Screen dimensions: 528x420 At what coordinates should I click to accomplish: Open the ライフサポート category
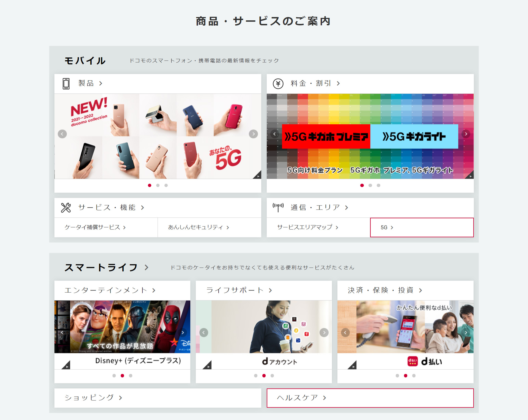(x=264, y=290)
